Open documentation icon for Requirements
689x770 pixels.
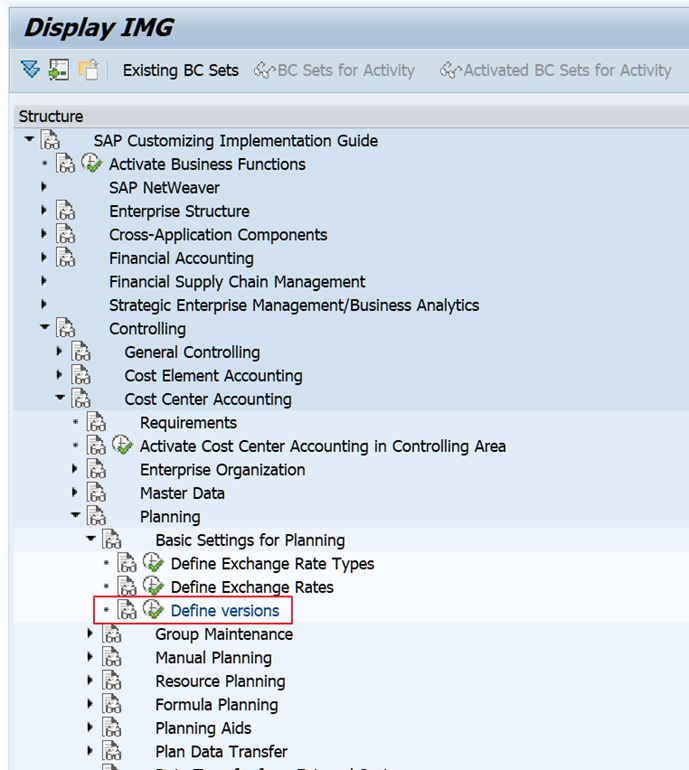tap(96, 422)
